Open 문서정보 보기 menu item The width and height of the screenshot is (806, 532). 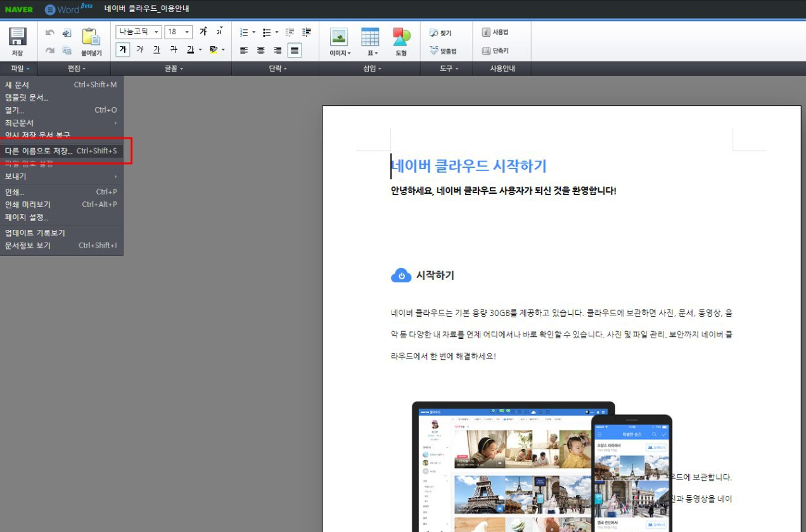[61, 245]
